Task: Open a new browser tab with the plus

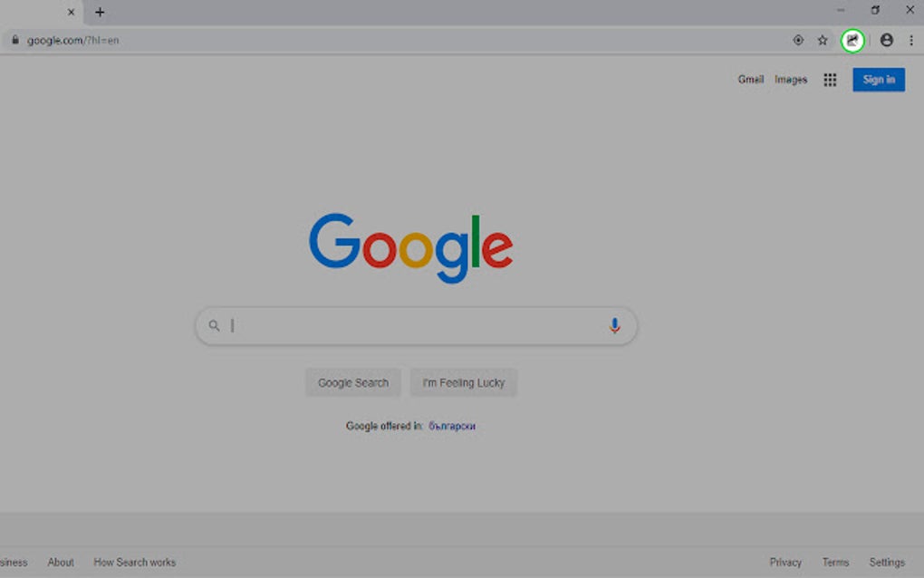Action: tap(100, 12)
